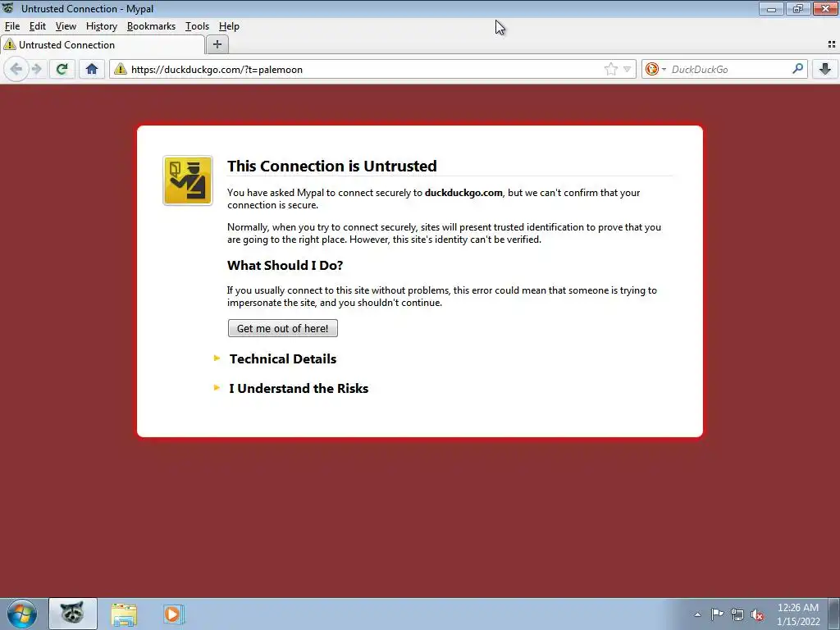
Task: Open the URL history dropdown arrow
Action: pos(627,69)
